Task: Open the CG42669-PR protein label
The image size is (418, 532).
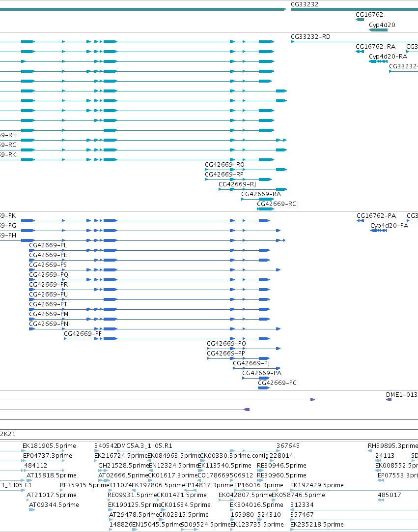Action: 49,285
